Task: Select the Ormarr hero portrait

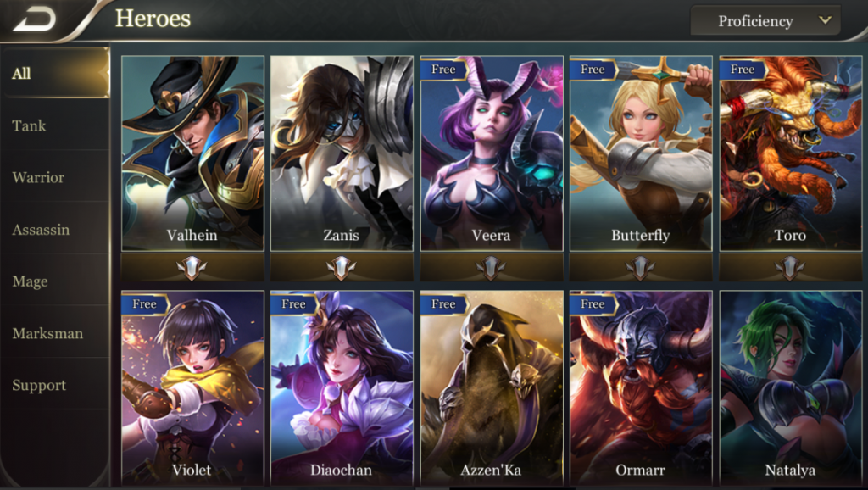Action: pyautogui.click(x=641, y=388)
